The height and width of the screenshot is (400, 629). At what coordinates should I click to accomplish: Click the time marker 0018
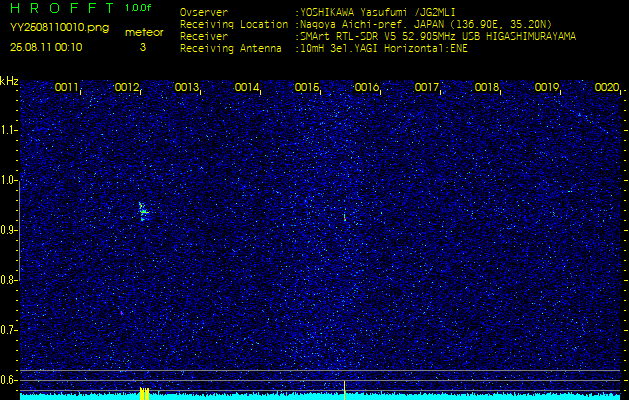487,87
